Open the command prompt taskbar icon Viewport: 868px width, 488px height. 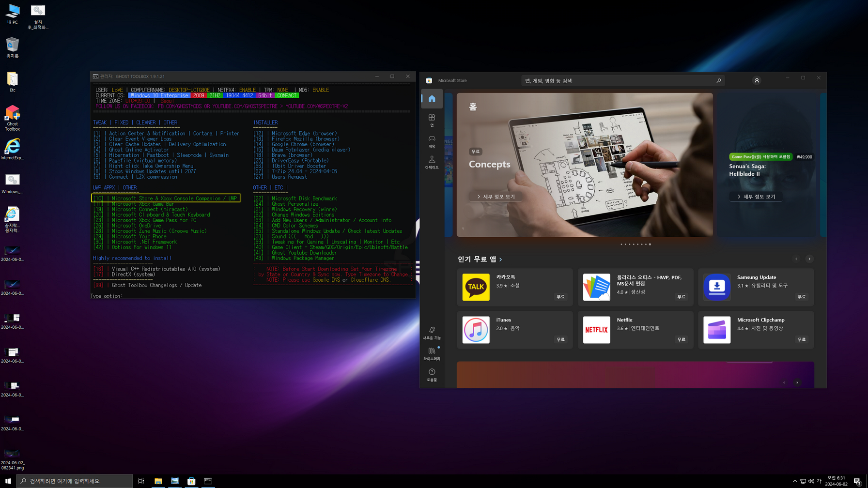(208, 481)
